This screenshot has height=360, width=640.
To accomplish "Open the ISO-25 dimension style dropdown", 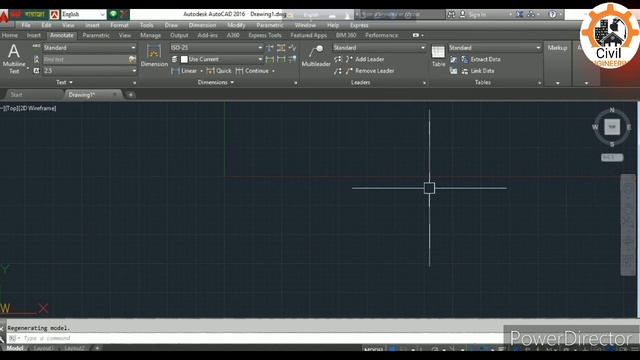I will point(216,47).
